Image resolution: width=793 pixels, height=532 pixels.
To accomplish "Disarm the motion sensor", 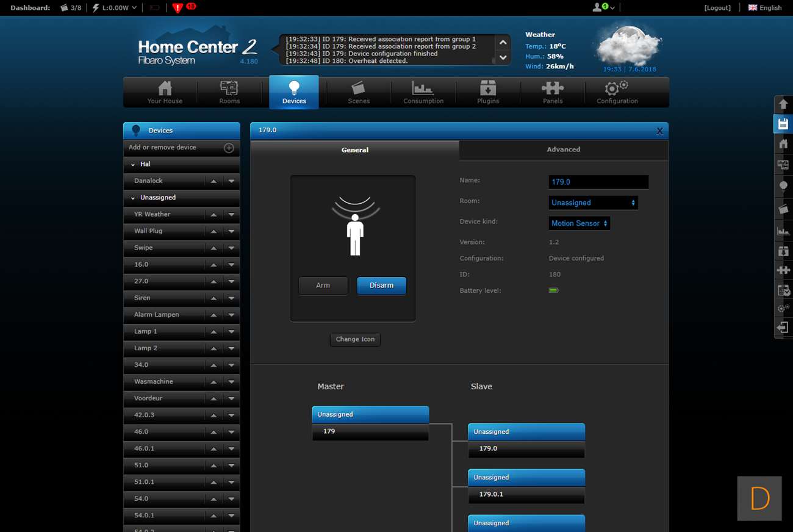I will [381, 286].
